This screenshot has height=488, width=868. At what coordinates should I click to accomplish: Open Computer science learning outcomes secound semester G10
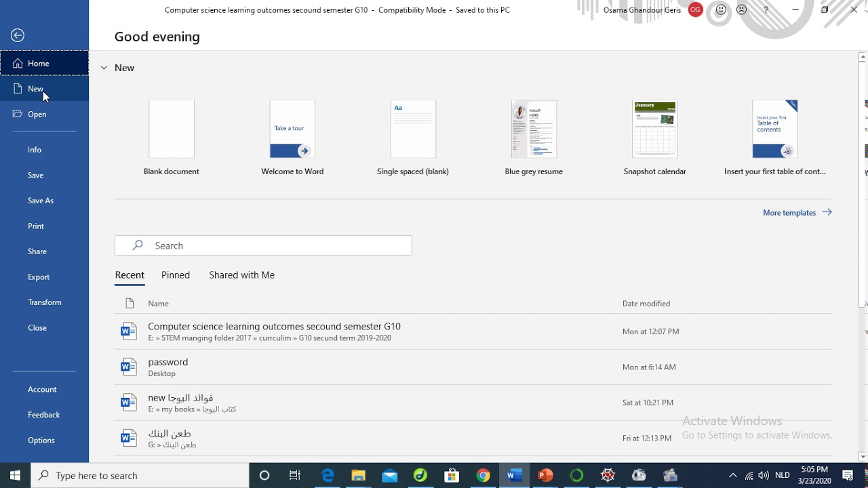[473, 331]
